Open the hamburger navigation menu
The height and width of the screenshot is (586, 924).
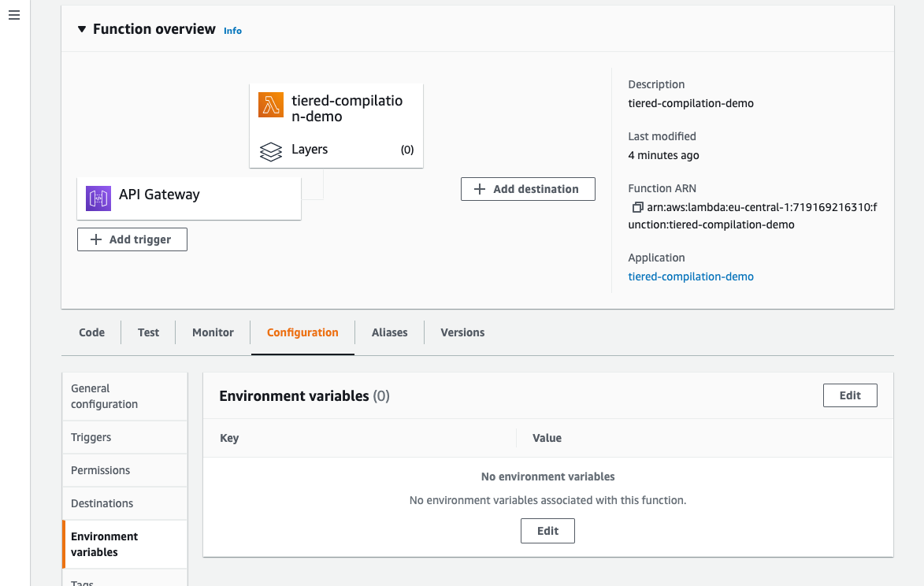coord(14,15)
